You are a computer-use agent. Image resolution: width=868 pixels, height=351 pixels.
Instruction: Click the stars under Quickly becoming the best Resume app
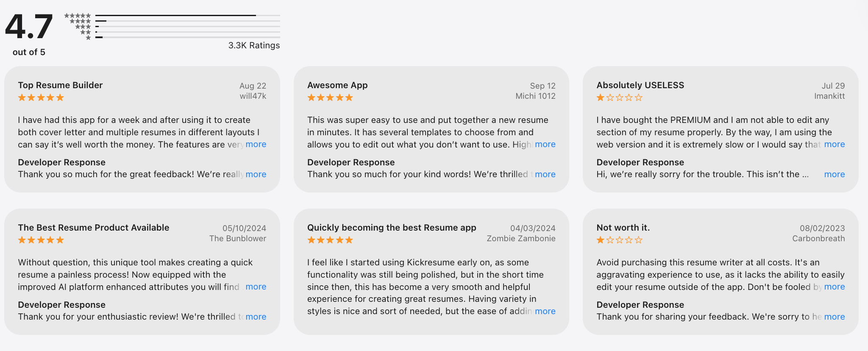pos(329,240)
